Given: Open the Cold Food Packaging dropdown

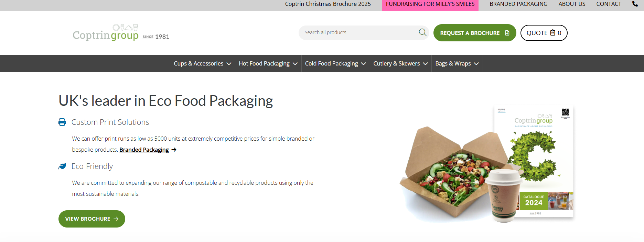Looking at the screenshot, I should point(335,63).
